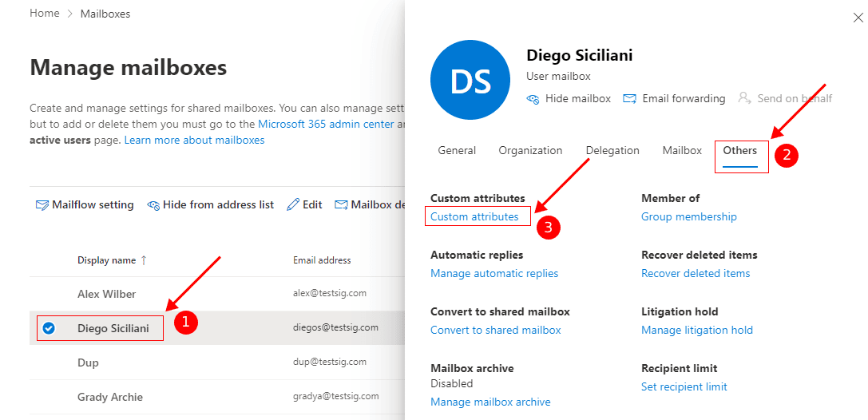Switch to the Organization tab
The height and width of the screenshot is (420, 868).
[530, 150]
